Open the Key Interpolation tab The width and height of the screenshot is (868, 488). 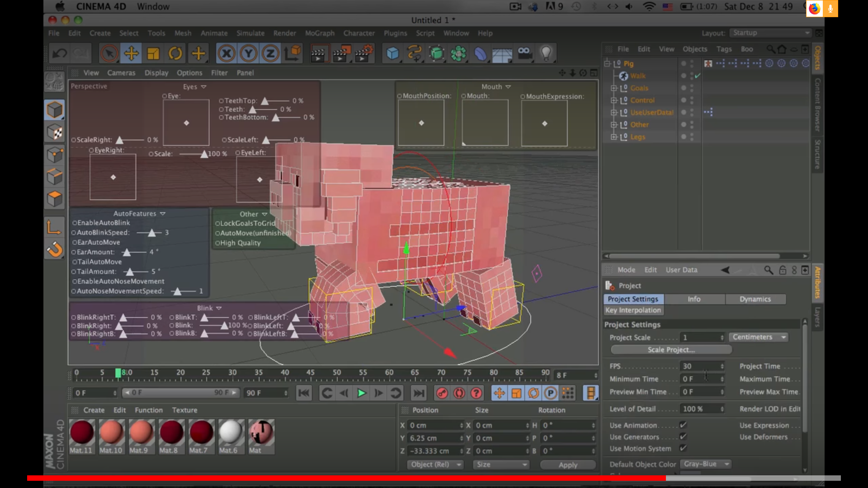(633, 310)
